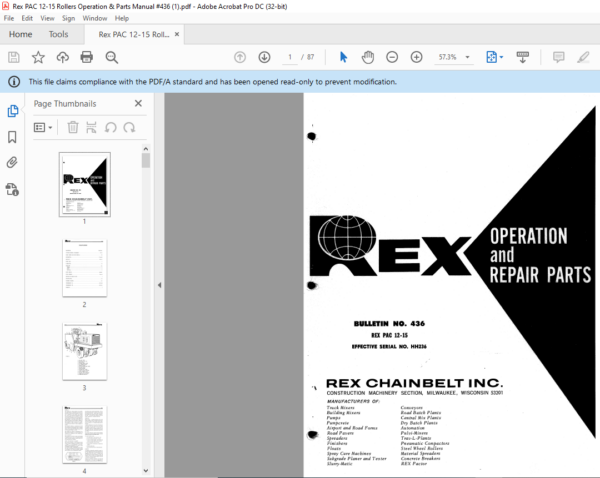This screenshot has width=600, height=478.
Task: Zoom out with the minus circle icon
Action: (392, 57)
